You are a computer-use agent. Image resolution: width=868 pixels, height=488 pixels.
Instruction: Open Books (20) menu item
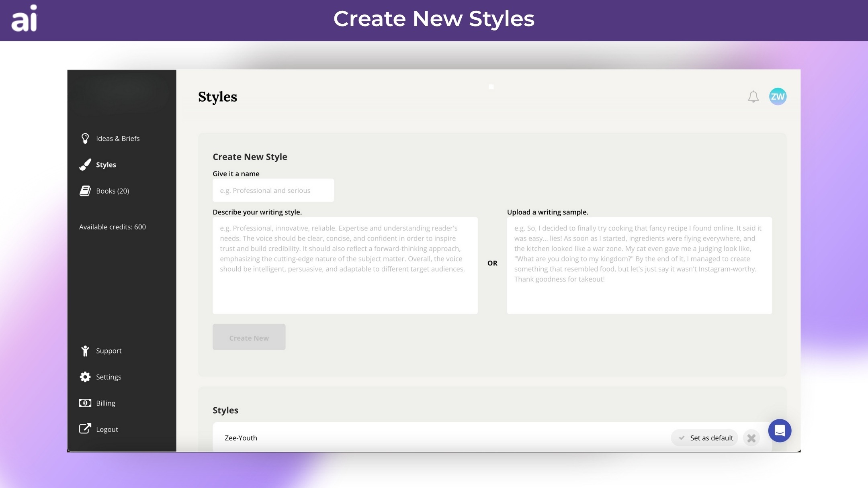pos(113,191)
